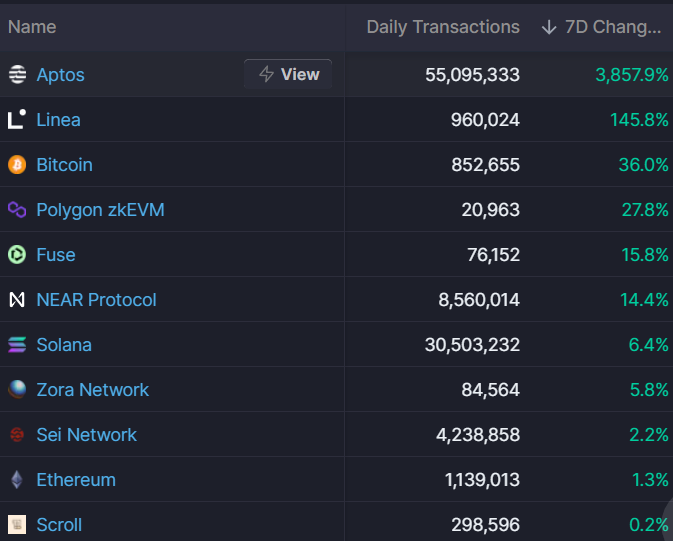
Task: Select the value 1,139,013 for Ethereum
Action: coord(482,480)
